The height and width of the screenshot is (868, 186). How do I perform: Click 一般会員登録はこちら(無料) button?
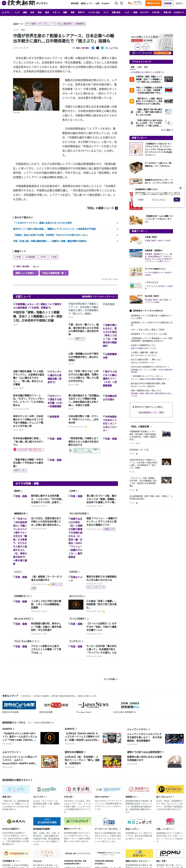pyautogui.click(x=151, y=412)
